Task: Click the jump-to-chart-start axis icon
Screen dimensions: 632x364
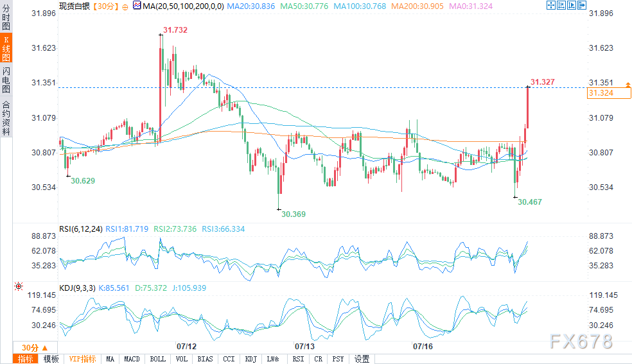Action: pyautogui.click(x=561, y=5)
